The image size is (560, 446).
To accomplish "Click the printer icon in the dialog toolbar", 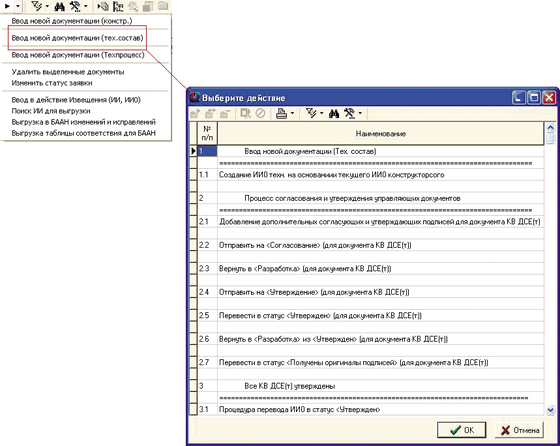I will tap(281, 114).
